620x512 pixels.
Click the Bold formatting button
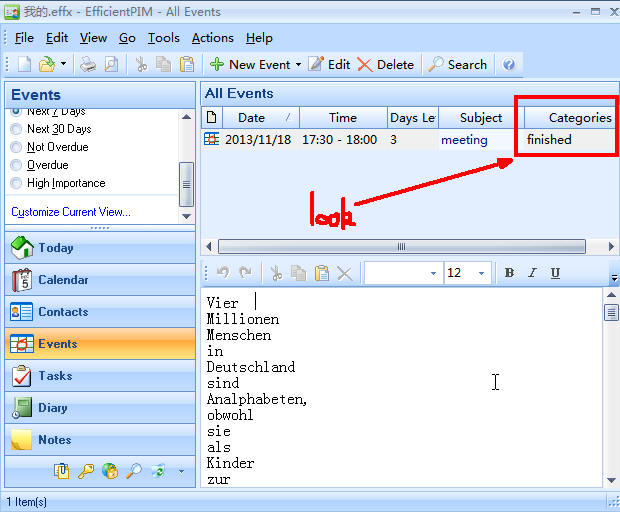coord(510,273)
